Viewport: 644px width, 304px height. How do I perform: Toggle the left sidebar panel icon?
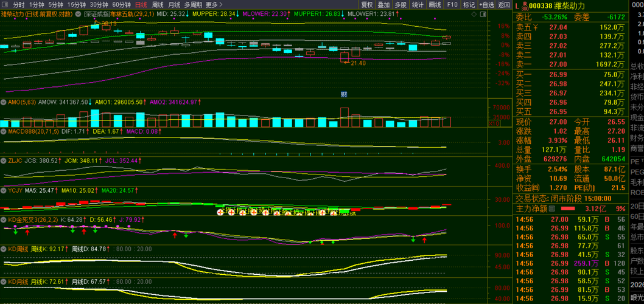pos(4,5)
